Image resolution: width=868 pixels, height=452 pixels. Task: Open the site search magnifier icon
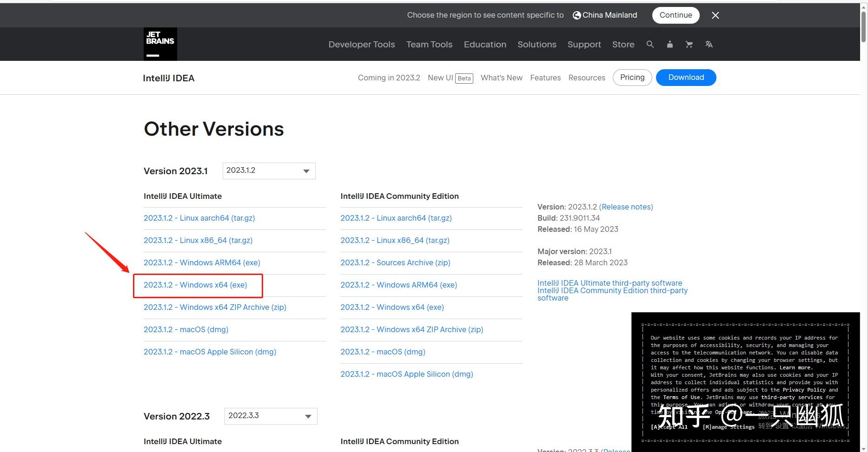[650, 44]
